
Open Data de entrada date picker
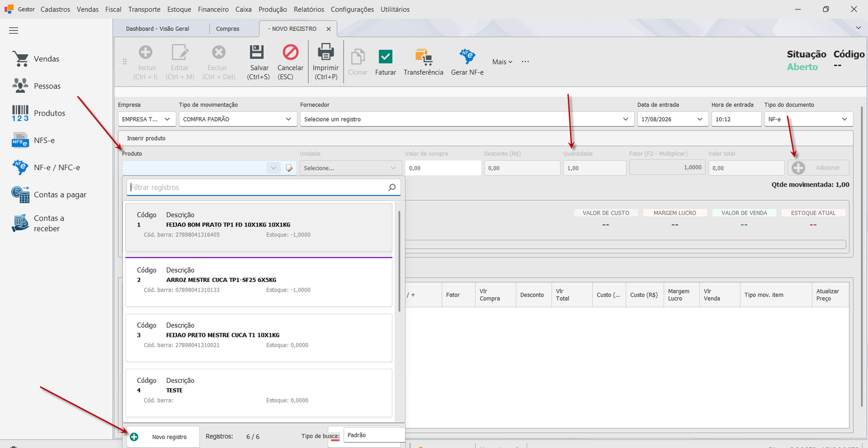pyautogui.click(x=700, y=119)
